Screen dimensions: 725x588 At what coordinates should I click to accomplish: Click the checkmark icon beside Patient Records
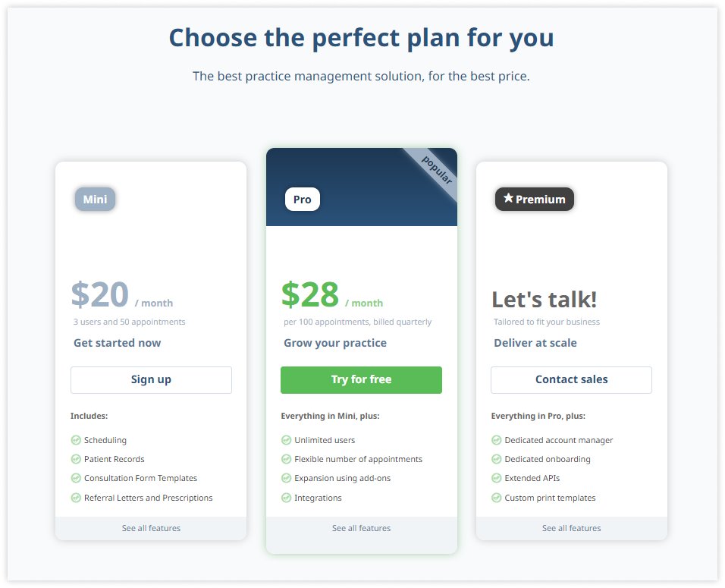(76, 459)
